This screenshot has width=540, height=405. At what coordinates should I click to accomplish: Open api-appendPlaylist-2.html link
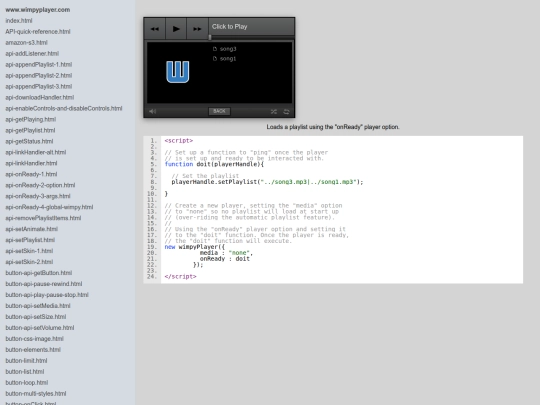click(39, 75)
